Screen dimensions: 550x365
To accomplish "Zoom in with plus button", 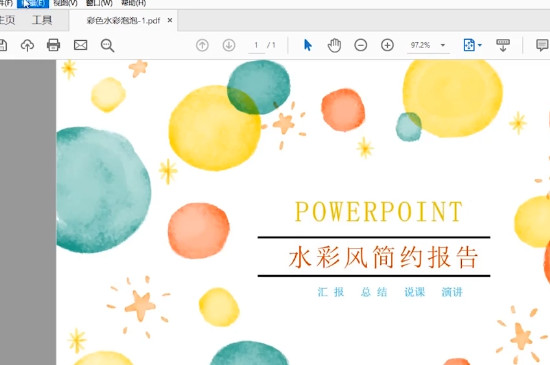I will point(387,45).
